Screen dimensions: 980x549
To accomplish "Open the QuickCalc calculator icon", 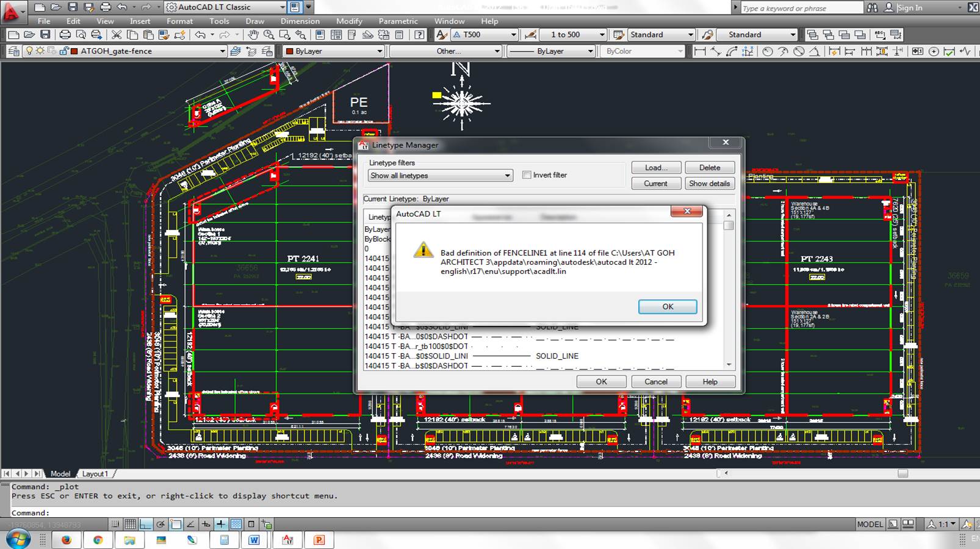I will click(x=400, y=35).
